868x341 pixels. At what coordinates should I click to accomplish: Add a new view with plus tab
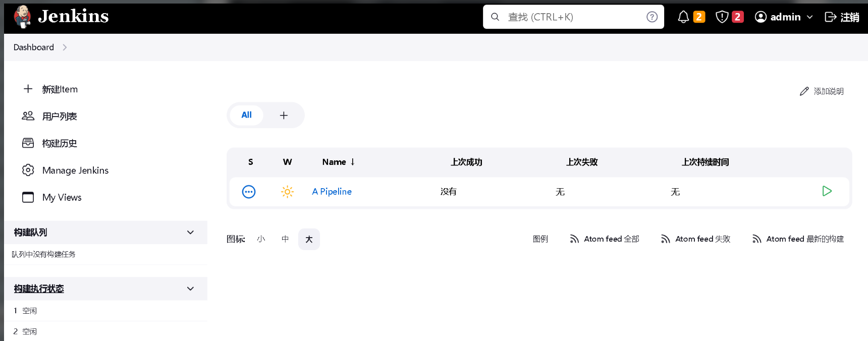(284, 116)
